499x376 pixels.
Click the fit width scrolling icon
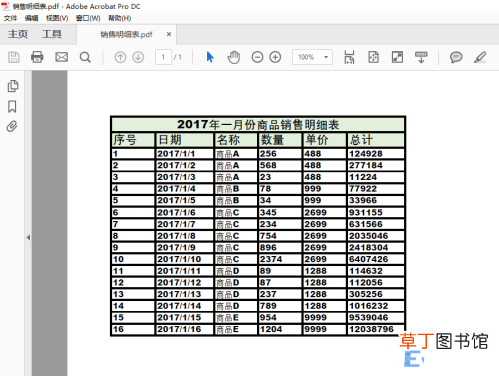click(x=349, y=57)
